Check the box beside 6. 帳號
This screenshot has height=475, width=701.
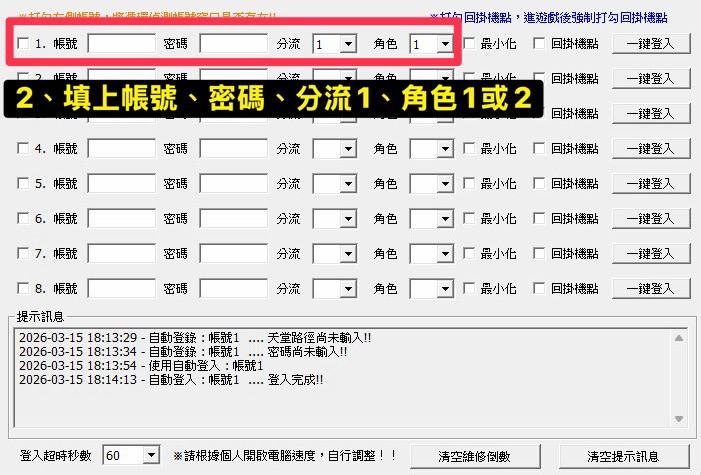(x=23, y=218)
